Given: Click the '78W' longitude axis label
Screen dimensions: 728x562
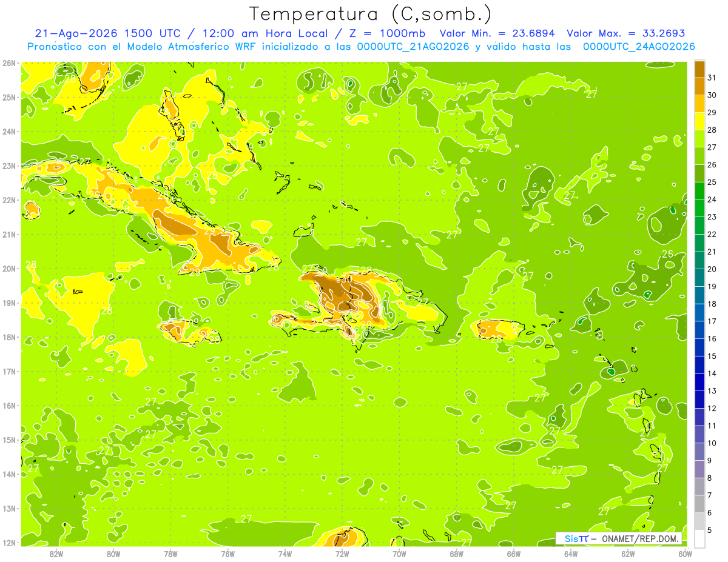Looking at the screenshot, I should coord(170,554).
